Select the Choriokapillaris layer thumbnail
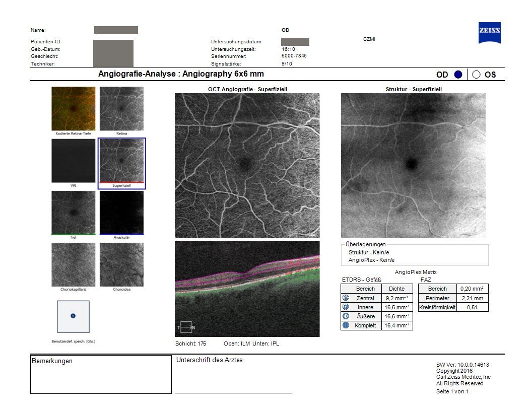The image size is (532, 411). (x=73, y=264)
